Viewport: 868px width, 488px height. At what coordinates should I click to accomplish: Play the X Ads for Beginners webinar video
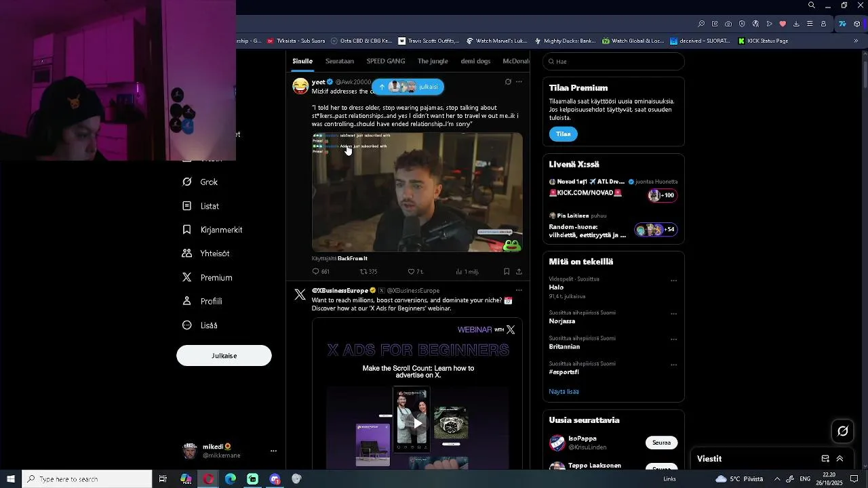pyautogui.click(x=418, y=424)
